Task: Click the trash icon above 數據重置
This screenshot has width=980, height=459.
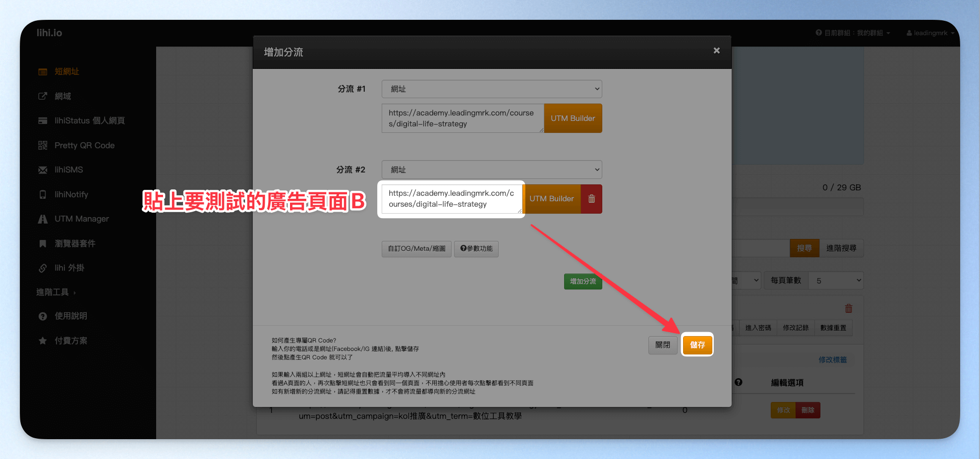Action: coord(849,308)
